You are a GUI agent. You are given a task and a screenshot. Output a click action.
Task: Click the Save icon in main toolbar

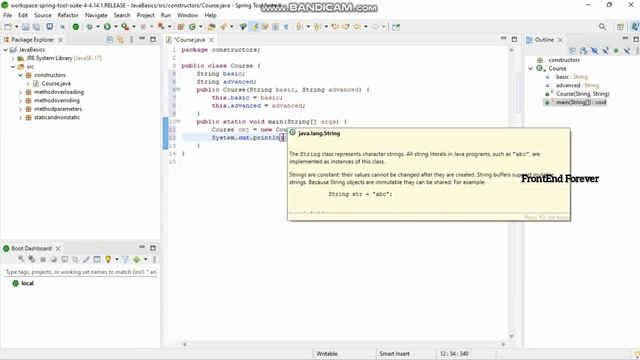(x=25, y=27)
